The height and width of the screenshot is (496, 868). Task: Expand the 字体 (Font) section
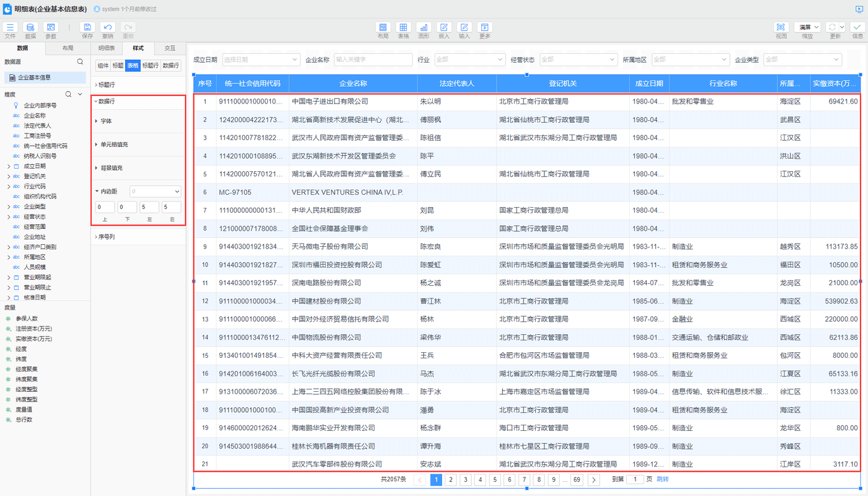106,121
